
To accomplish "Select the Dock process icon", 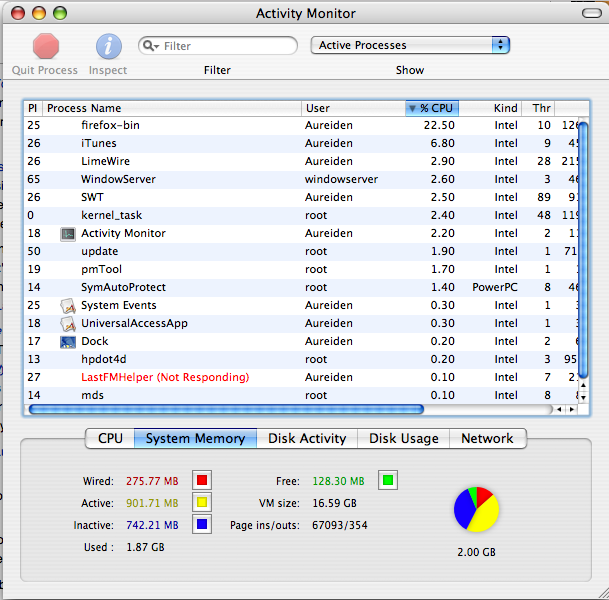I will pyautogui.click(x=68, y=342).
